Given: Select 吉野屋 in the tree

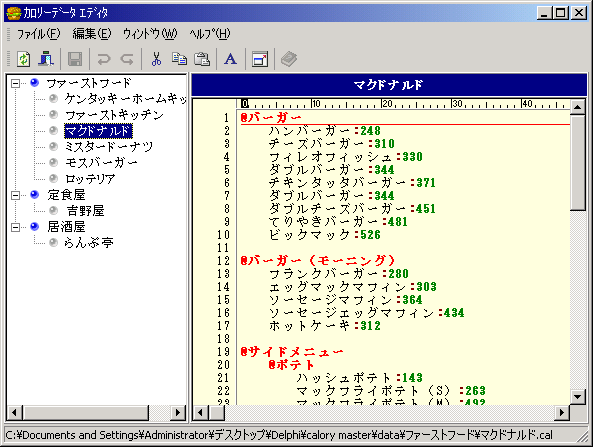Looking at the screenshot, I should click(x=85, y=211).
